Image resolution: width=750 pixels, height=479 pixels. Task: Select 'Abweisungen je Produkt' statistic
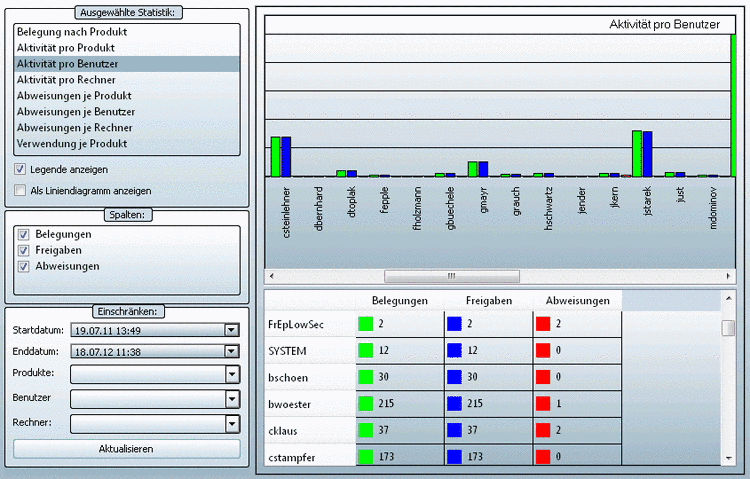[x=127, y=96]
